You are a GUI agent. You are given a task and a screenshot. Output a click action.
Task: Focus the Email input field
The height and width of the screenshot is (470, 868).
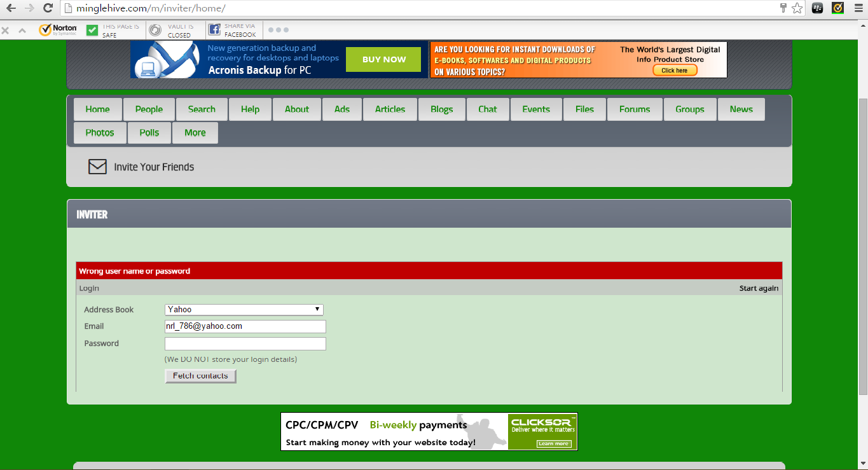(245, 326)
